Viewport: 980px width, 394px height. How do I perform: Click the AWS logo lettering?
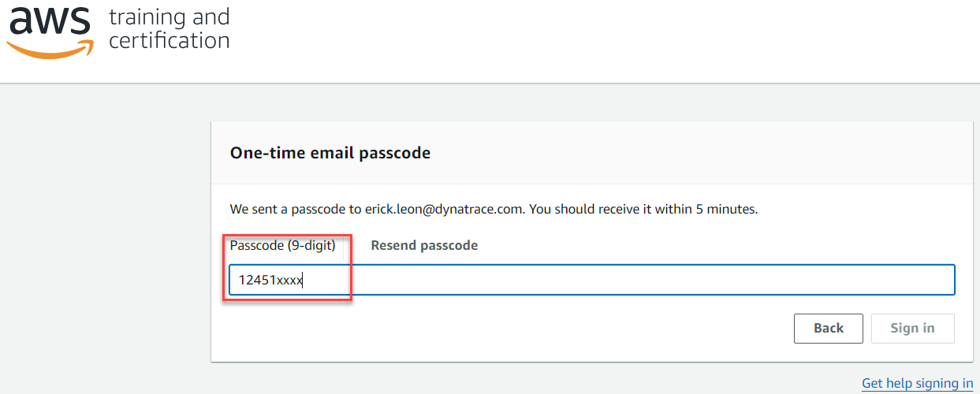coord(49,21)
